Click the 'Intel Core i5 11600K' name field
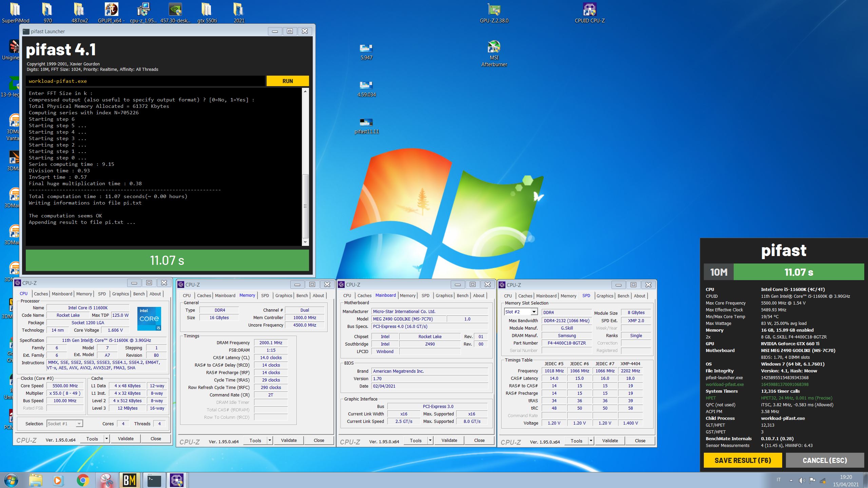868x488 pixels. pos(88,308)
